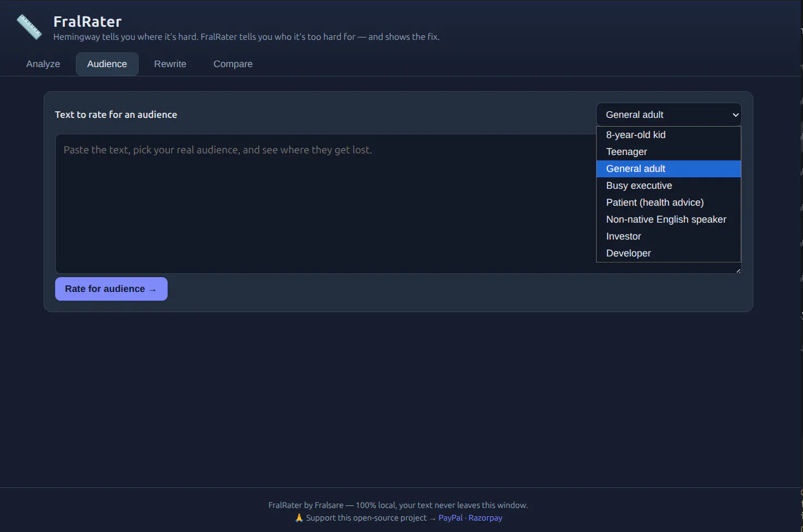Select Patient (health advice) option
Screen dimensions: 803x532
point(669,202)
